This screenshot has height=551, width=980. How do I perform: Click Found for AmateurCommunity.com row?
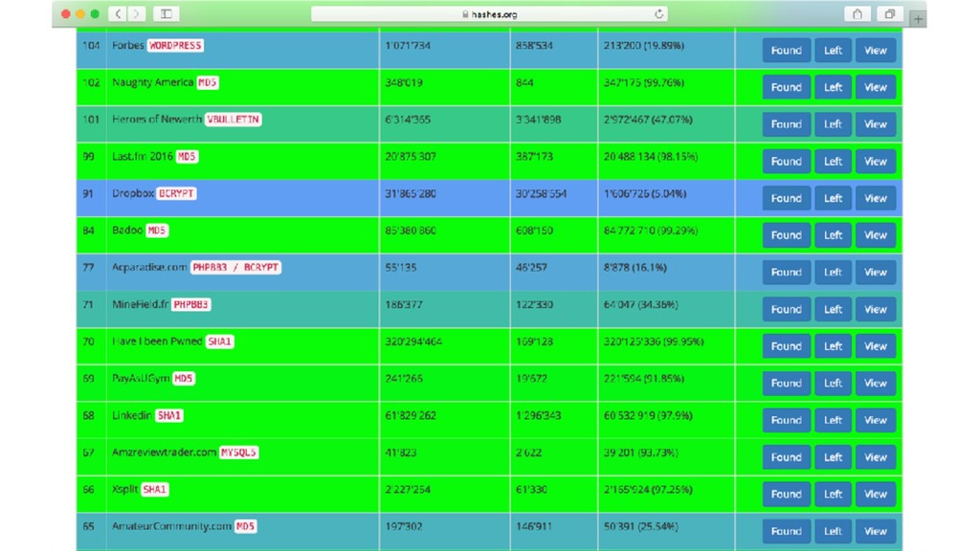click(x=787, y=531)
